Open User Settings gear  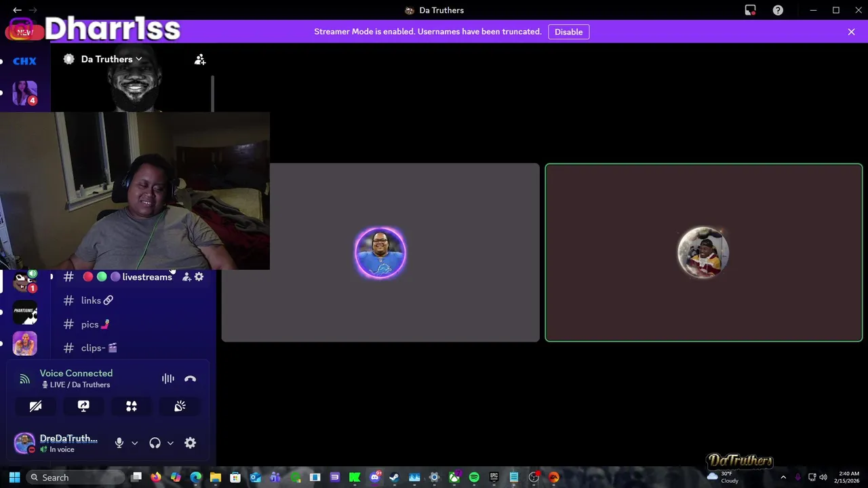(x=191, y=443)
